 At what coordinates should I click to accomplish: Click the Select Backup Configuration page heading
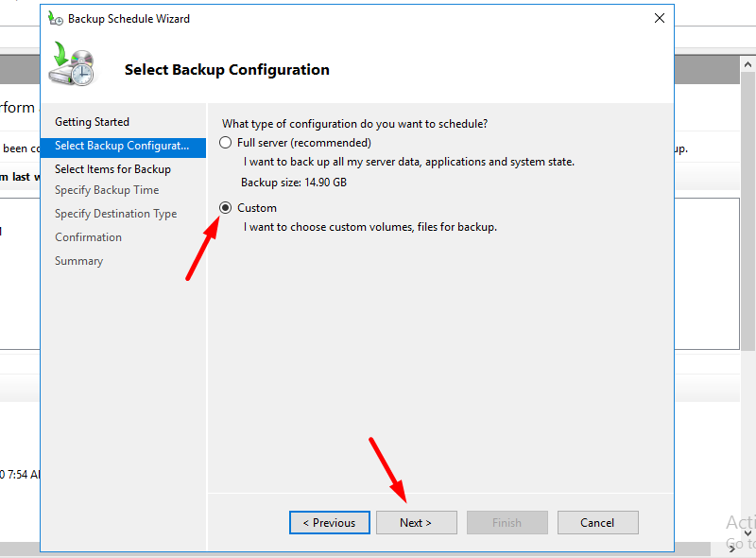(227, 70)
